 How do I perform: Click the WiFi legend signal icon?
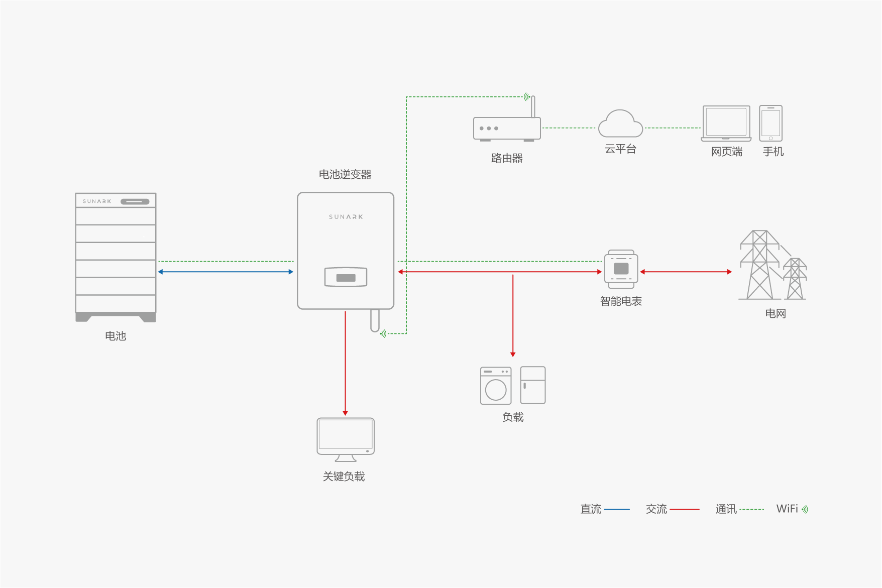pyautogui.click(x=805, y=509)
